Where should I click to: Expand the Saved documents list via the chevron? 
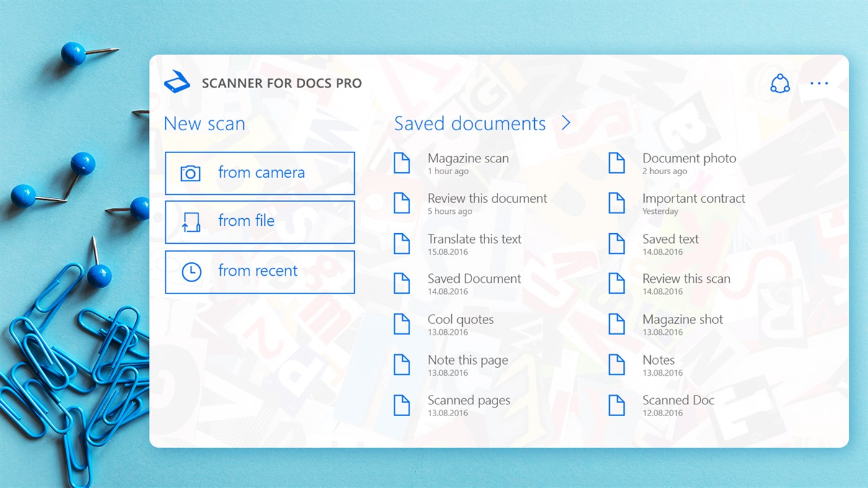[565, 123]
